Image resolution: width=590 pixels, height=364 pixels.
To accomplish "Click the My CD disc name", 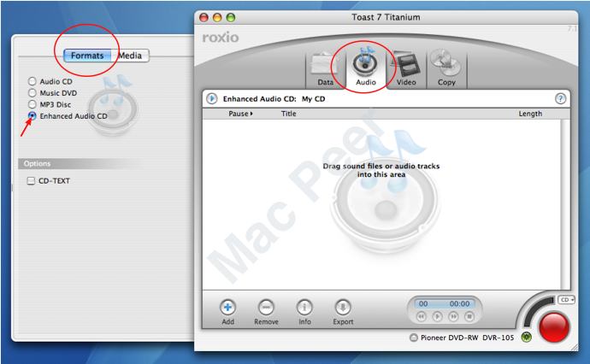I will tap(313, 99).
